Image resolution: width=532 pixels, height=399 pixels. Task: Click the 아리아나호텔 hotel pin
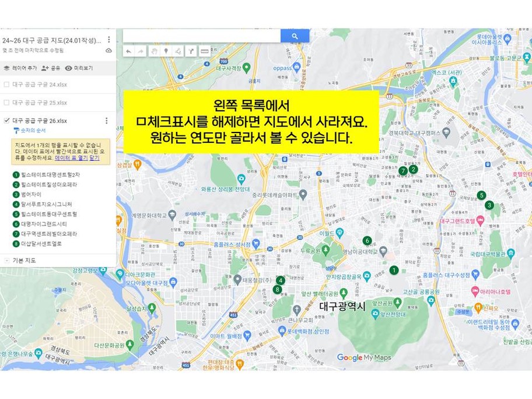[475, 292]
